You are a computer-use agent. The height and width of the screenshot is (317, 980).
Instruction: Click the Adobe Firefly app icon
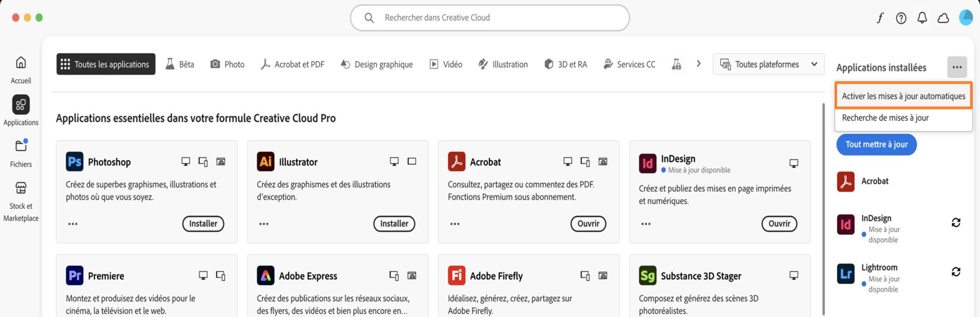click(x=457, y=276)
